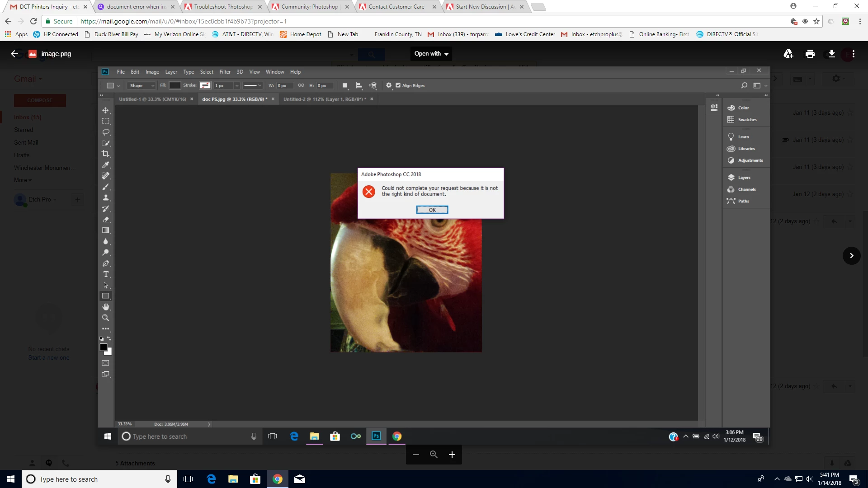This screenshot has height=488, width=868.
Task: Click OK in the error dialog
Action: (432, 210)
